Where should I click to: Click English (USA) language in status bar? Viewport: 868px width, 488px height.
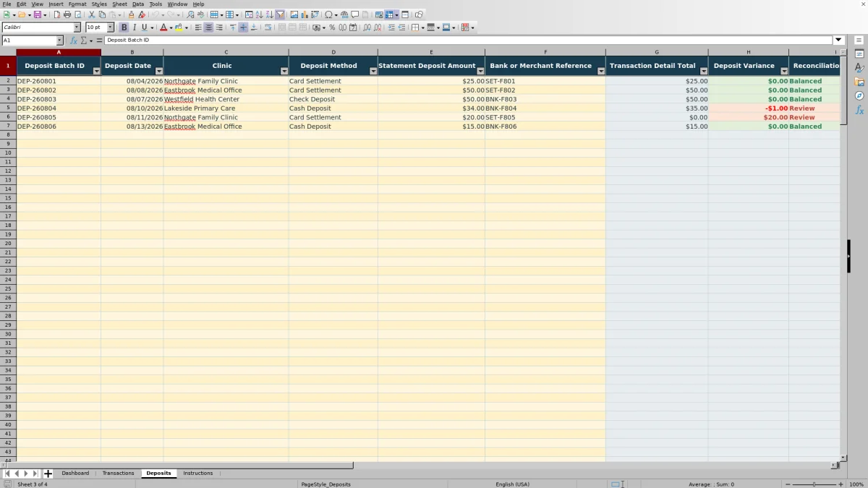point(512,484)
